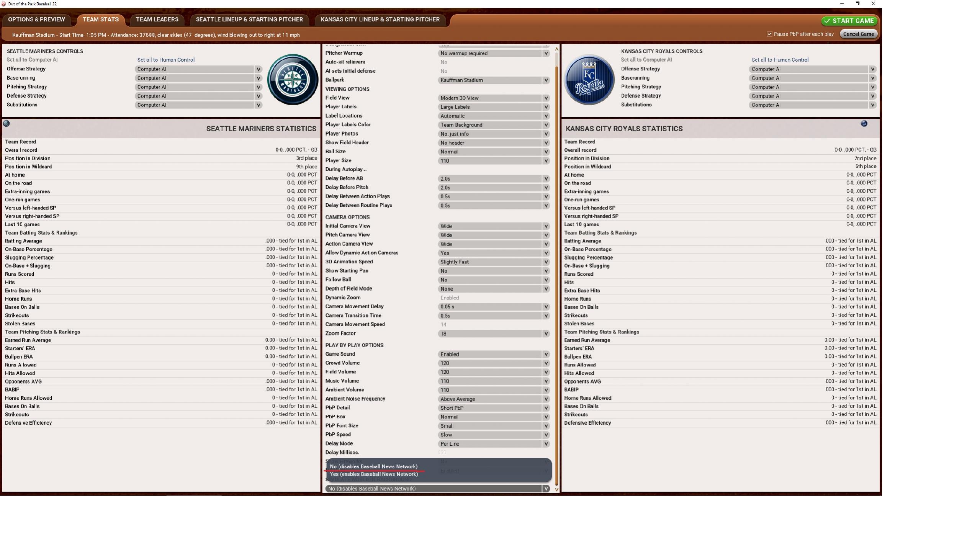Click the Seattle Mariners team logo
The image size is (980, 551).
(293, 79)
